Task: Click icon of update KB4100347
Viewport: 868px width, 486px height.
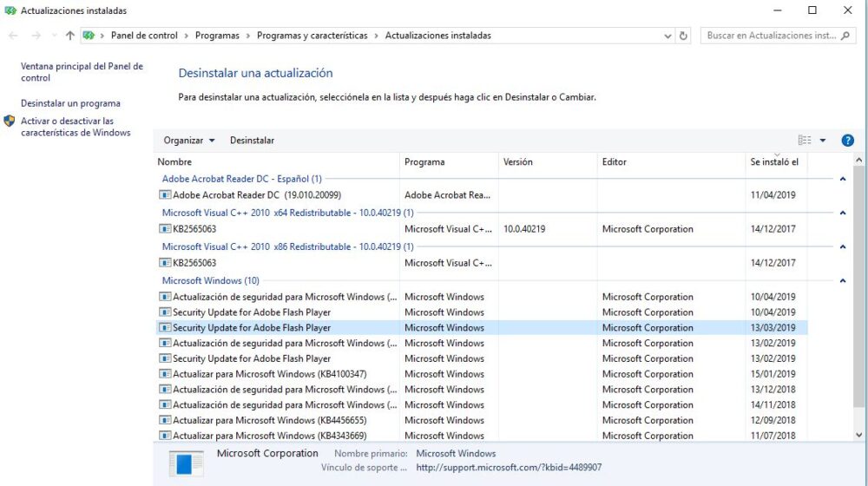Action: pos(165,374)
